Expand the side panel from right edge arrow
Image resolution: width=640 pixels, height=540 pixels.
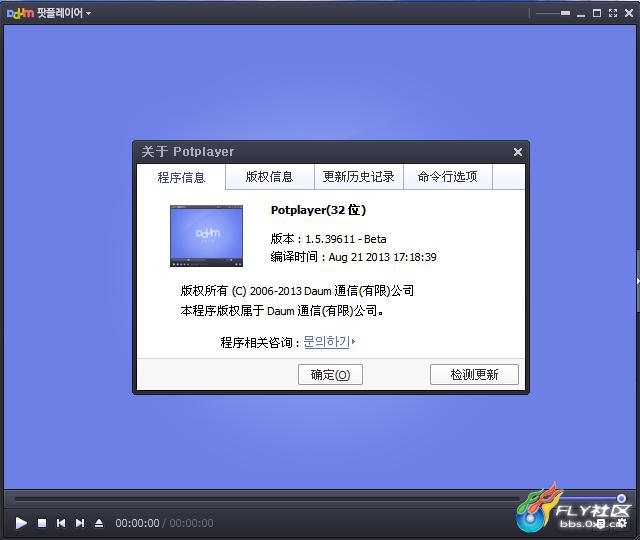[x=638, y=281]
